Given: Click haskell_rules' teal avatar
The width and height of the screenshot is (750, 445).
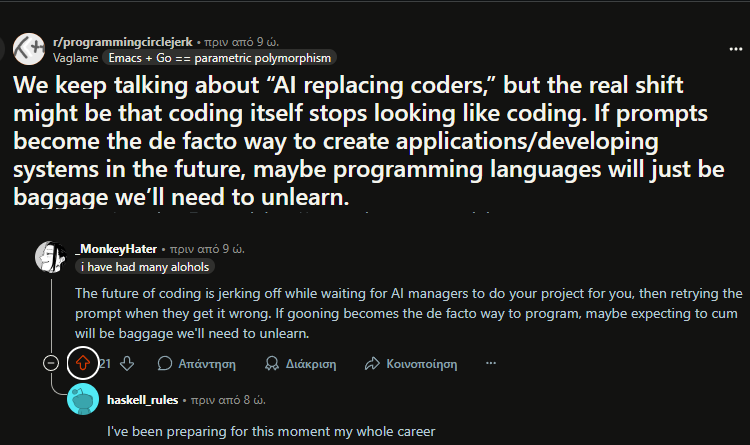Looking at the screenshot, I should pos(83,399).
